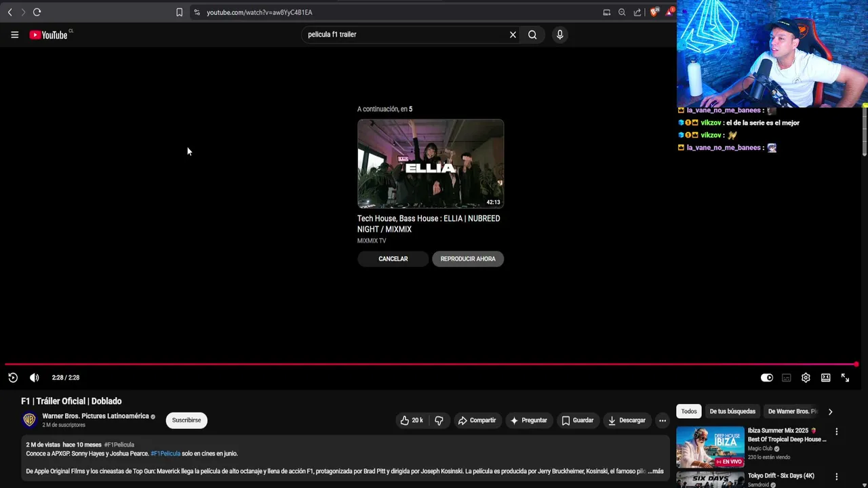The height and width of the screenshot is (488, 868).
Task: Show more filter chips with the right arrow
Action: coord(830,411)
